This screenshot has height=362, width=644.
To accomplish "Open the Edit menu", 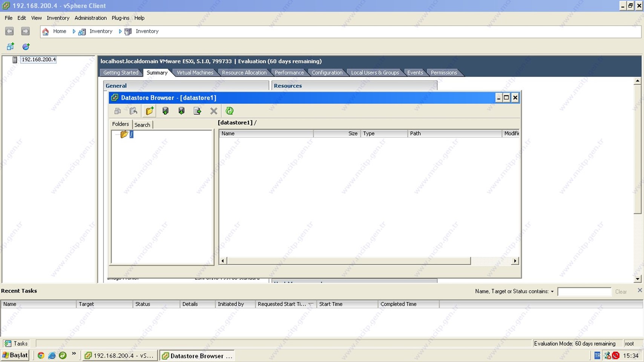I will [x=22, y=18].
